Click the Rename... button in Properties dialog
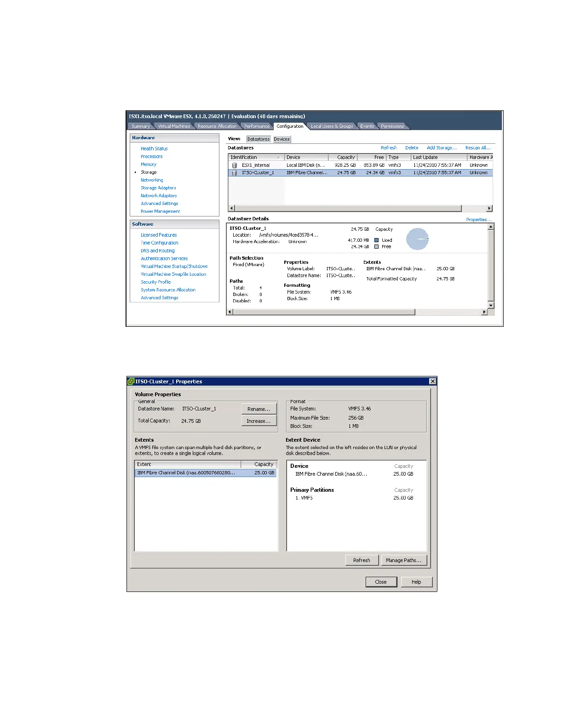 point(259,409)
